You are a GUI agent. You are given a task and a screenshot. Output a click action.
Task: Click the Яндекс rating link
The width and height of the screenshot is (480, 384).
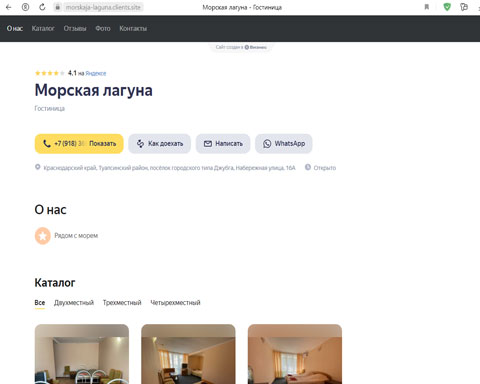pyautogui.click(x=96, y=73)
